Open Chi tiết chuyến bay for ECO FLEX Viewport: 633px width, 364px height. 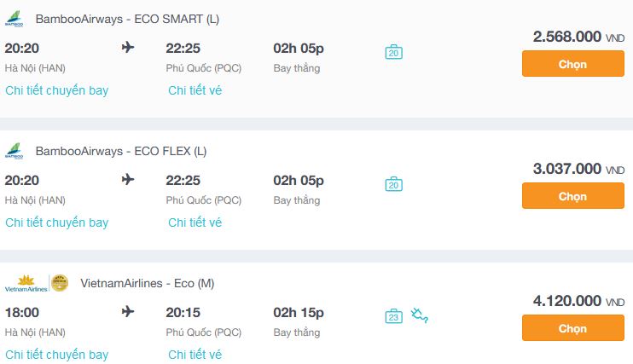tap(57, 222)
